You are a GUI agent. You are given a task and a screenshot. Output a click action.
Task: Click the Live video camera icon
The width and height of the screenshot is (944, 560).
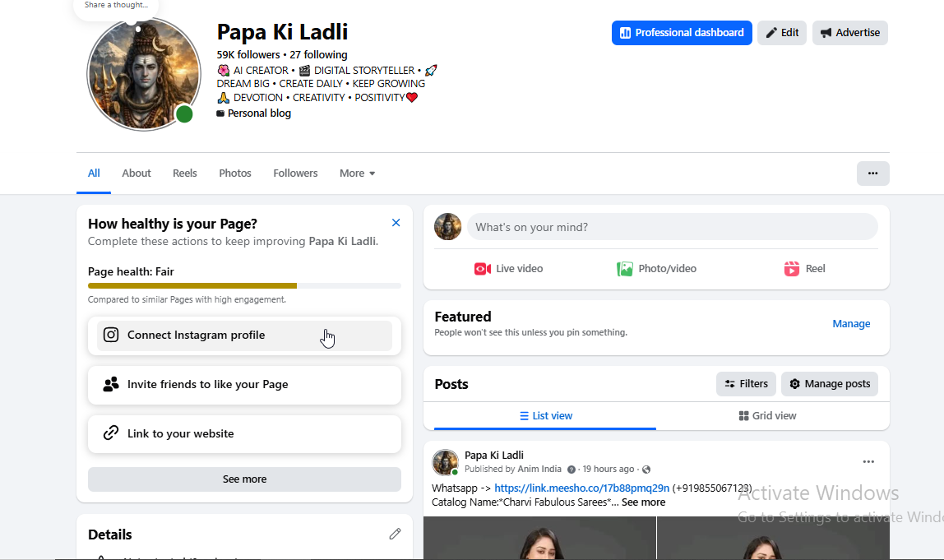[x=482, y=269]
